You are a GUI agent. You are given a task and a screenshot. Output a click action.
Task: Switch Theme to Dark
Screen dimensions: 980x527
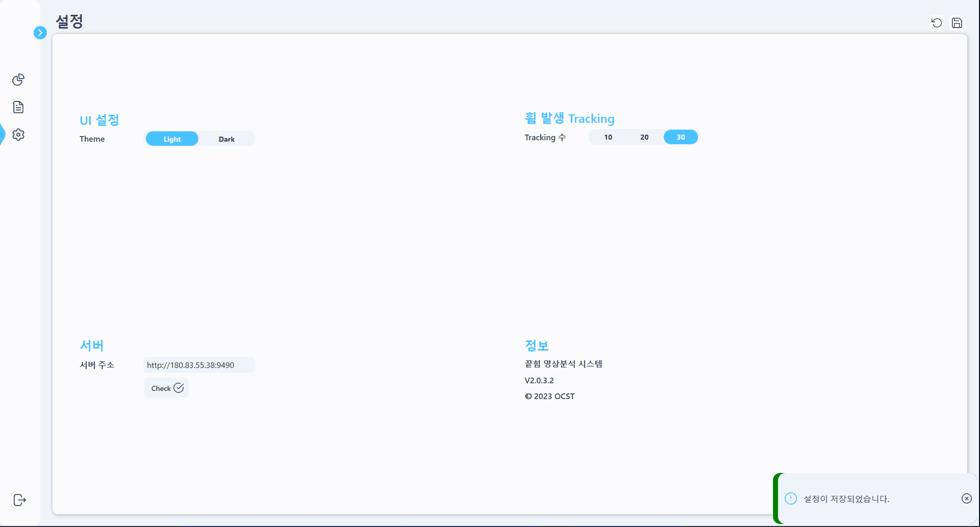tap(227, 139)
